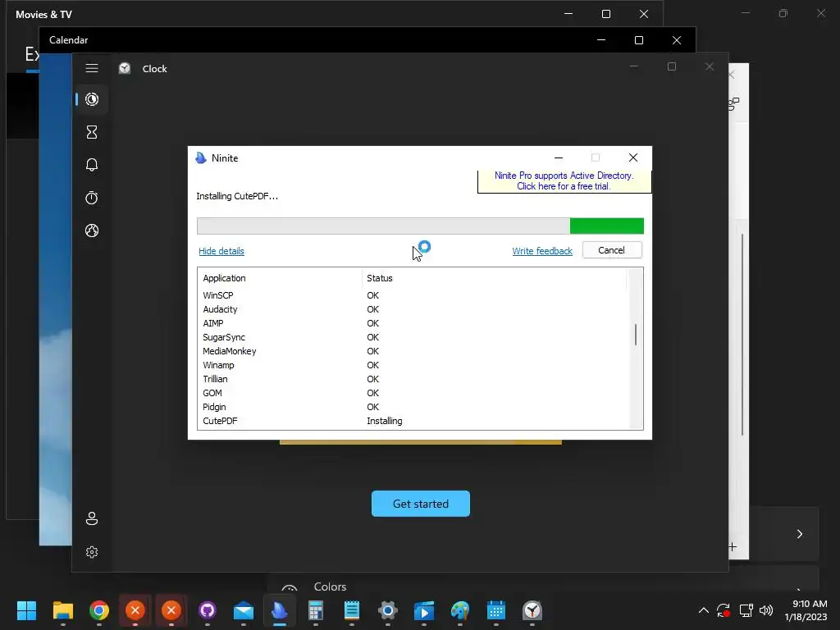Click the second orange X taskbar app
Screen dimensions: 840x630
point(171,610)
